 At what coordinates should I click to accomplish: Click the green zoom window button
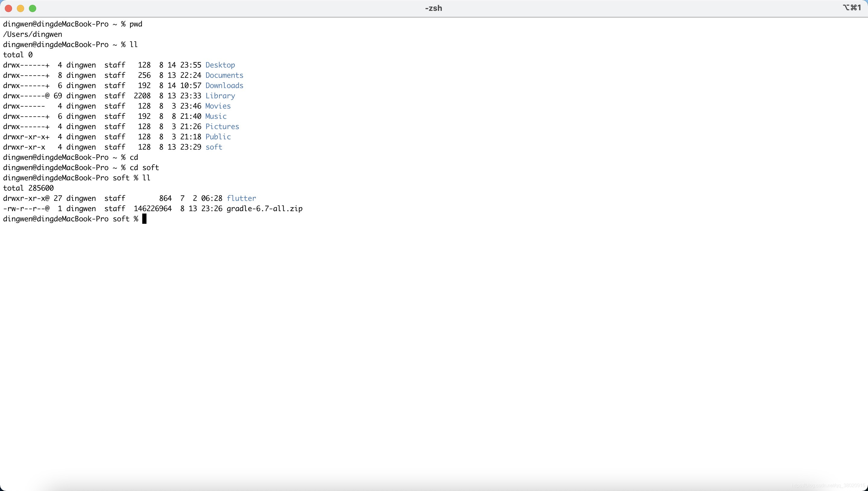33,8
